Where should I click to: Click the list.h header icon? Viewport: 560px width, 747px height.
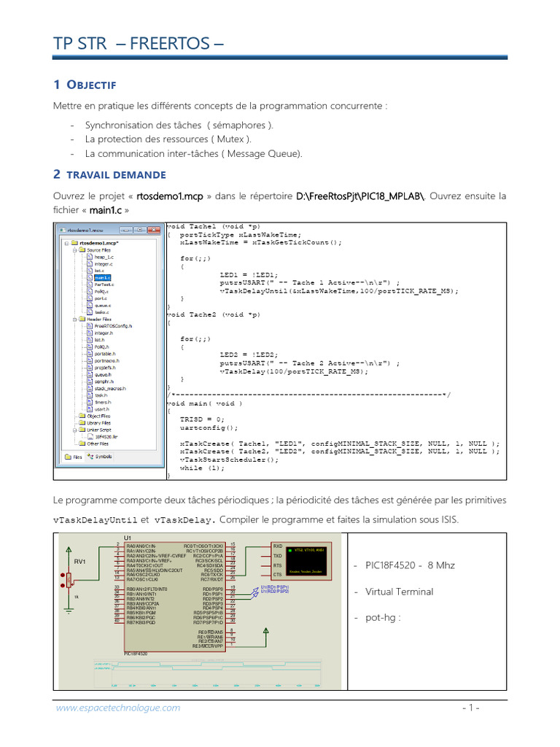90,340
